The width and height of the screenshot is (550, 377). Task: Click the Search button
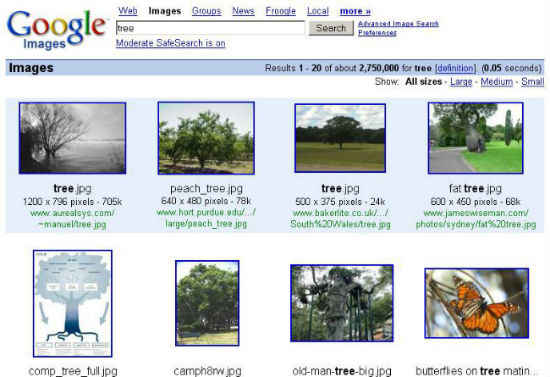331,28
